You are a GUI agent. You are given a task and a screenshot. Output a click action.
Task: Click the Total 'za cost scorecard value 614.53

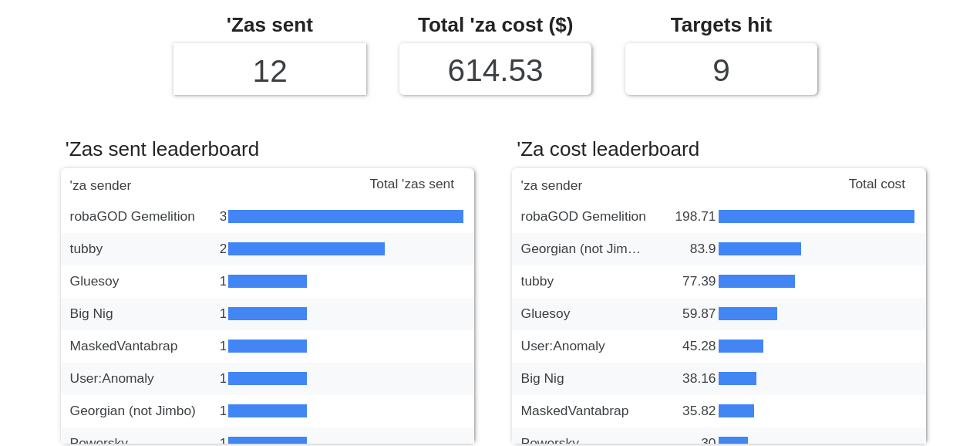(495, 70)
